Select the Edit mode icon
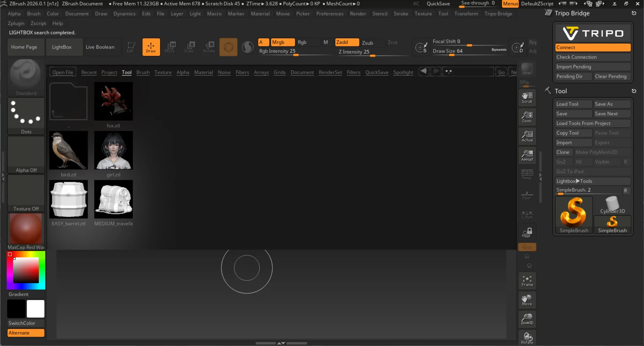The image size is (644, 346). (130, 47)
